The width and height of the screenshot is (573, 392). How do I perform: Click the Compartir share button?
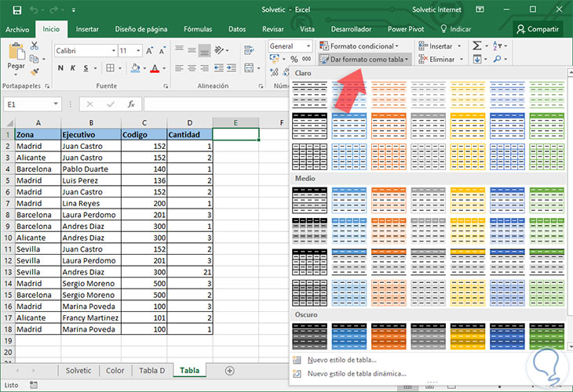[537, 29]
